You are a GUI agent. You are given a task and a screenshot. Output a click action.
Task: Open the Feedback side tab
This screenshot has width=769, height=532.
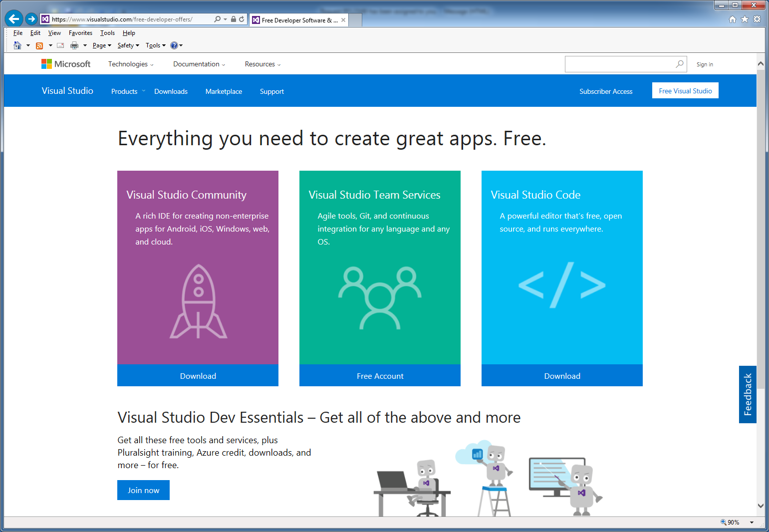tap(748, 394)
